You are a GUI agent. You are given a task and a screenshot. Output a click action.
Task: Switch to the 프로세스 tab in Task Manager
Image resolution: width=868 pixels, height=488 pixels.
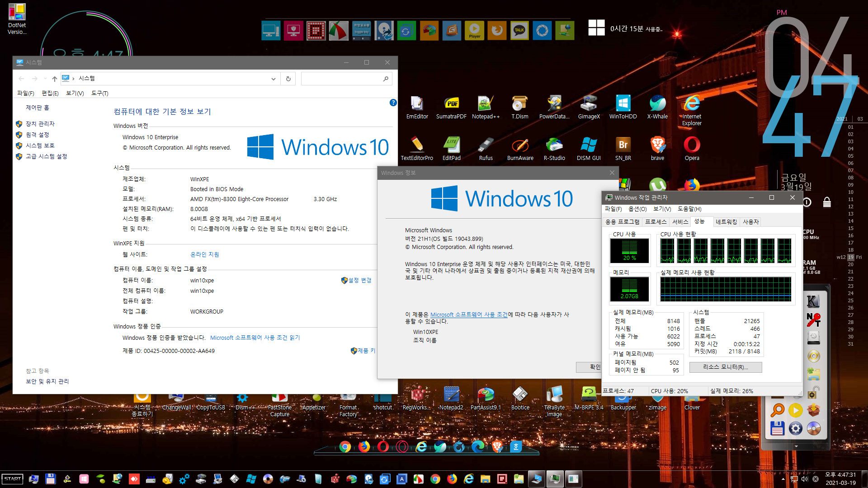pyautogui.click(x=656, y=222)
